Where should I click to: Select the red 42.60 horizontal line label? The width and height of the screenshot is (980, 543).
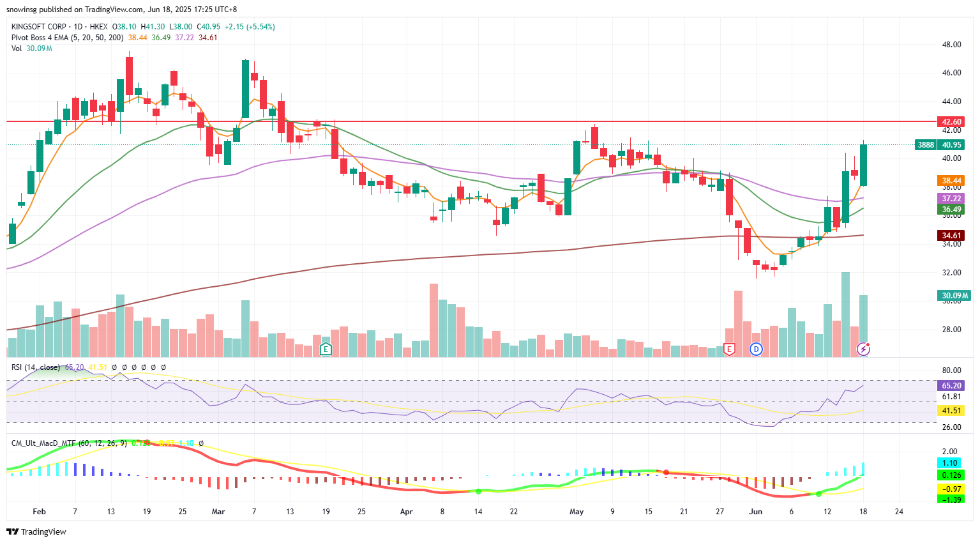click(951, 121)
